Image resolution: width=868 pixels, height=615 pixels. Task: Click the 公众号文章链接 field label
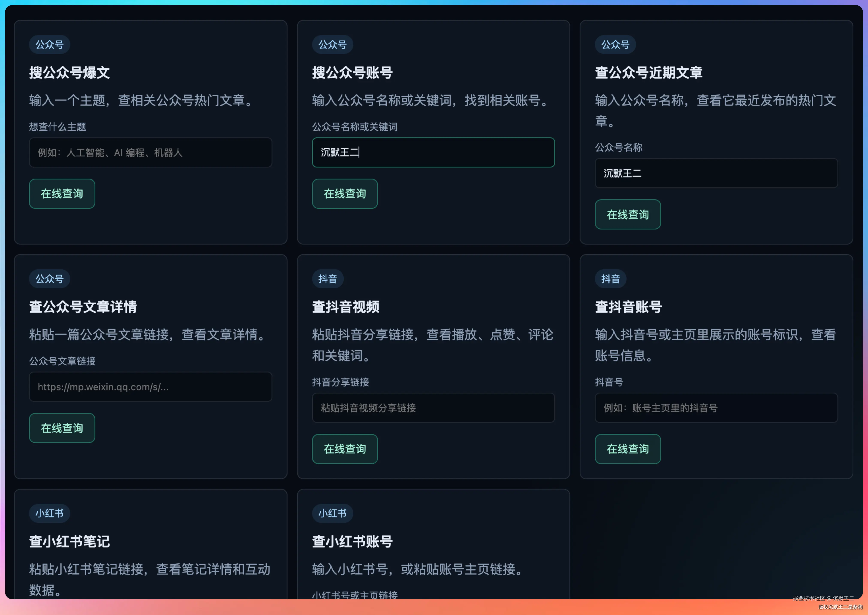(62, 361)
